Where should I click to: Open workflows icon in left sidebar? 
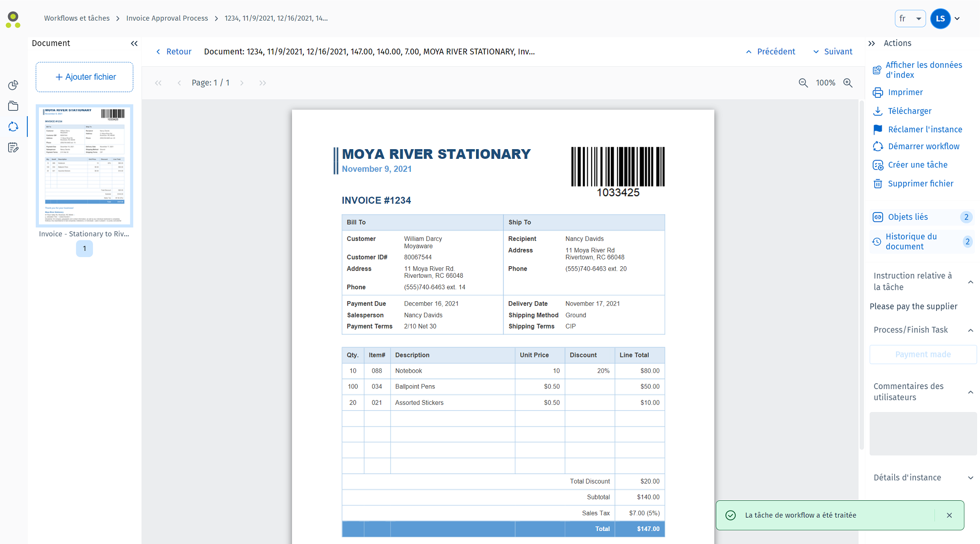13,127
